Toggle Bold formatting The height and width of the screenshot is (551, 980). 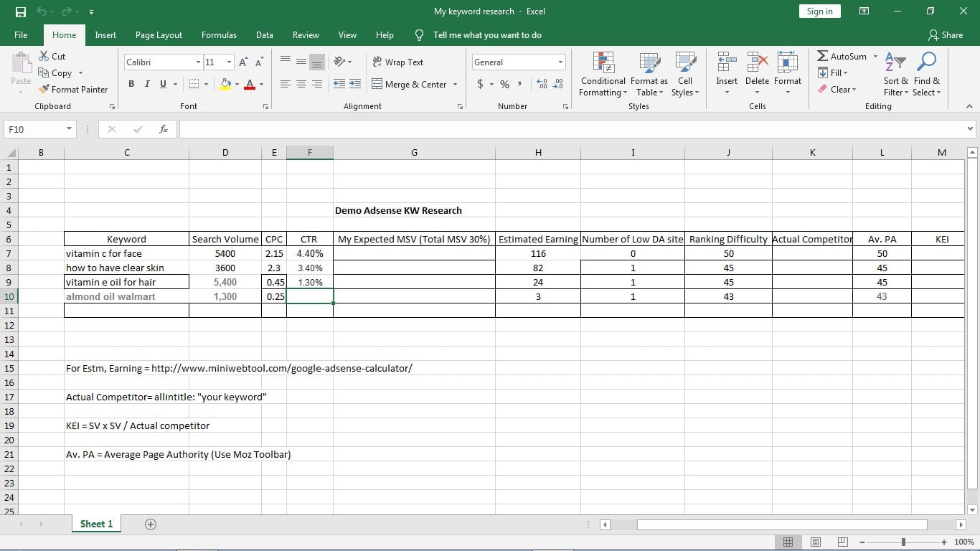[131, 84]
